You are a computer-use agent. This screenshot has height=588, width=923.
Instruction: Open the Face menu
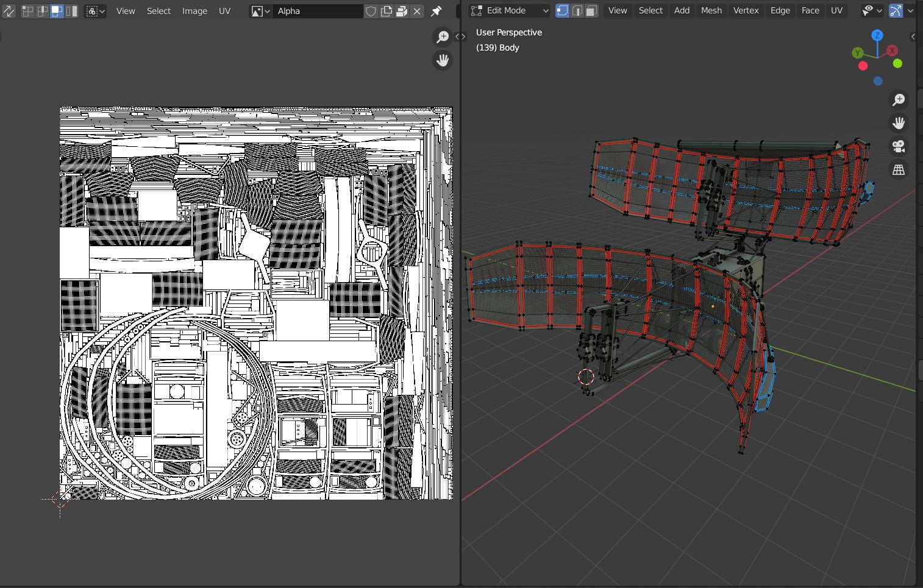tap(810, 10)
